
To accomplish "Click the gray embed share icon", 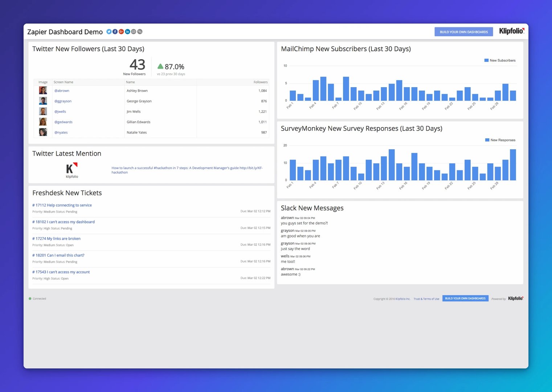I will (134, 32).
